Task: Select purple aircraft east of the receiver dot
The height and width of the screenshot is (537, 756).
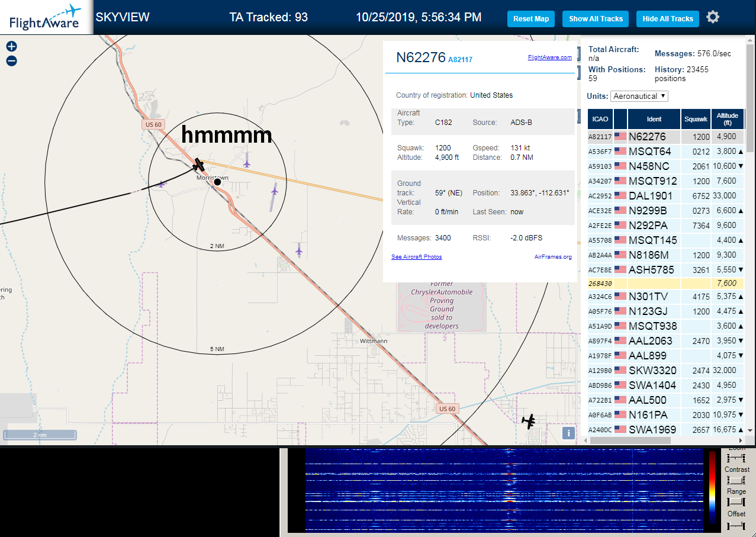Action: click(x=274, y=191)
